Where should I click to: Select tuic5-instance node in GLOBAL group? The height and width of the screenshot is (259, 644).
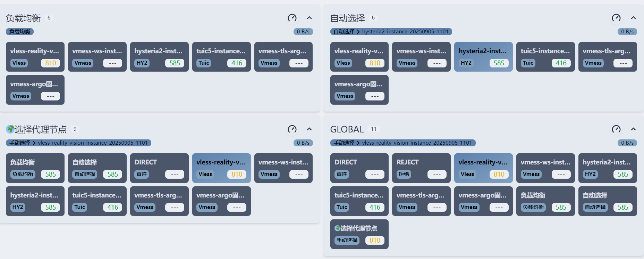(359, 201)
